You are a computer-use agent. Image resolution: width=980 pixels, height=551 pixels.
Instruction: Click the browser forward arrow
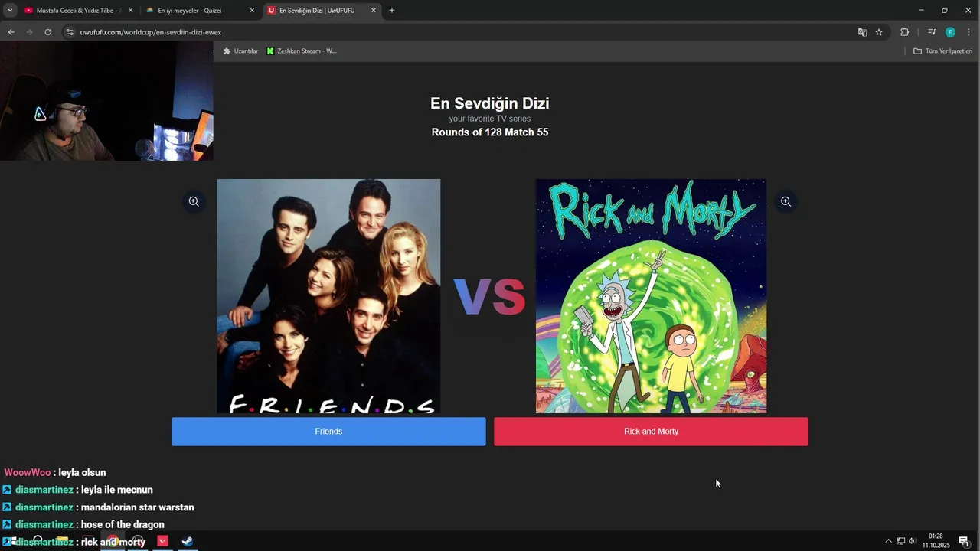(29, 32)
